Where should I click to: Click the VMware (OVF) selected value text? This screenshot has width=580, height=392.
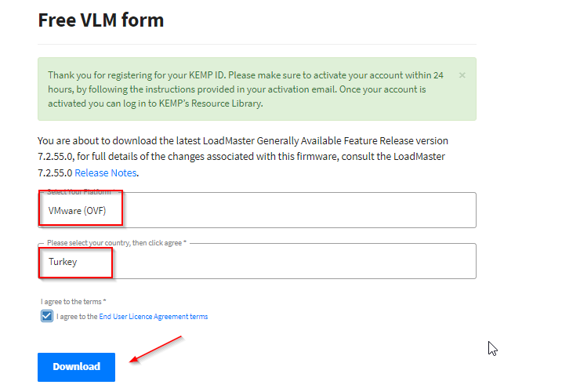[x=77, y=211]
